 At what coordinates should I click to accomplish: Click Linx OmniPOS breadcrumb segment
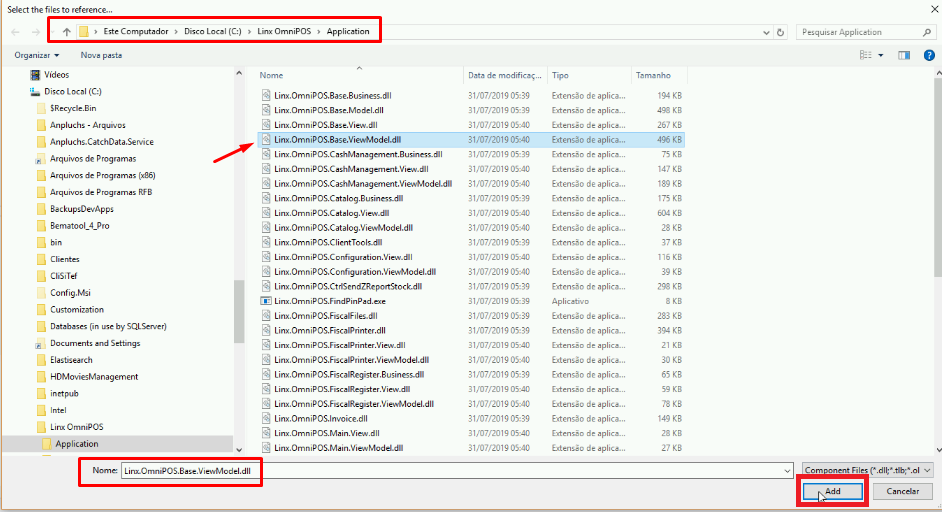click(284, 32)
